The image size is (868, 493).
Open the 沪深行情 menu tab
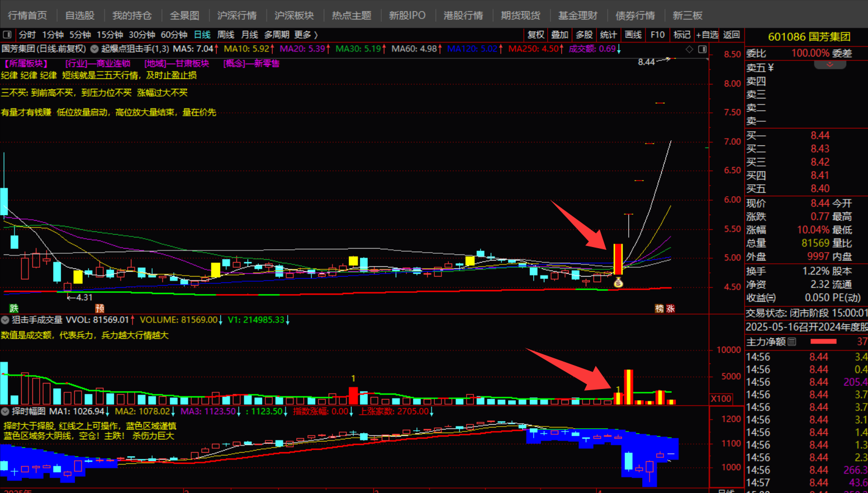(x=237, y=16)
